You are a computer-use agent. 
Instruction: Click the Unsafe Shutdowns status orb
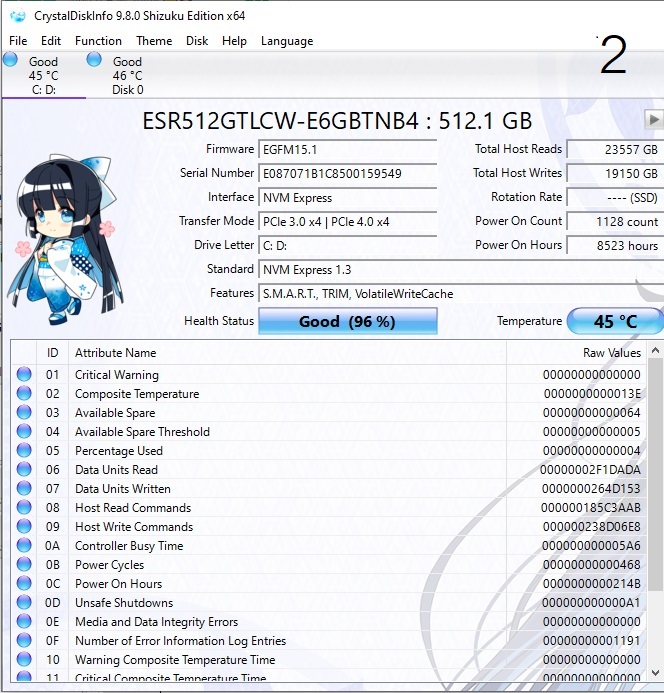tap(24, 603)
